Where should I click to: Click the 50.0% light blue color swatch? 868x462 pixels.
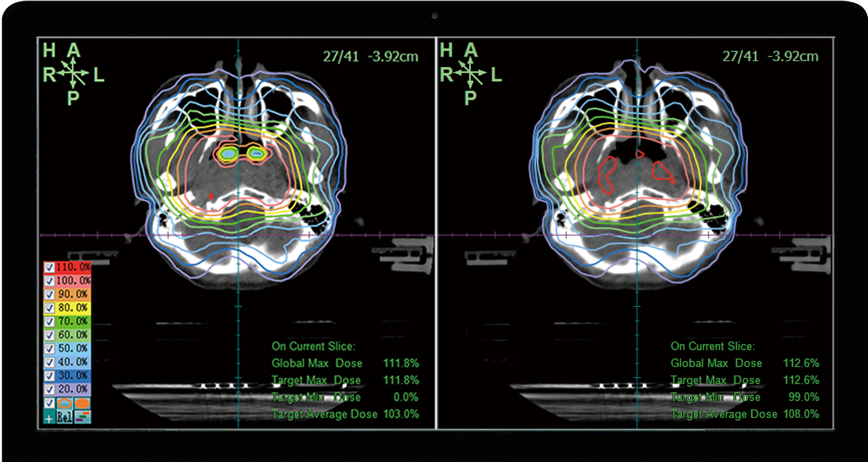point(73,348)
